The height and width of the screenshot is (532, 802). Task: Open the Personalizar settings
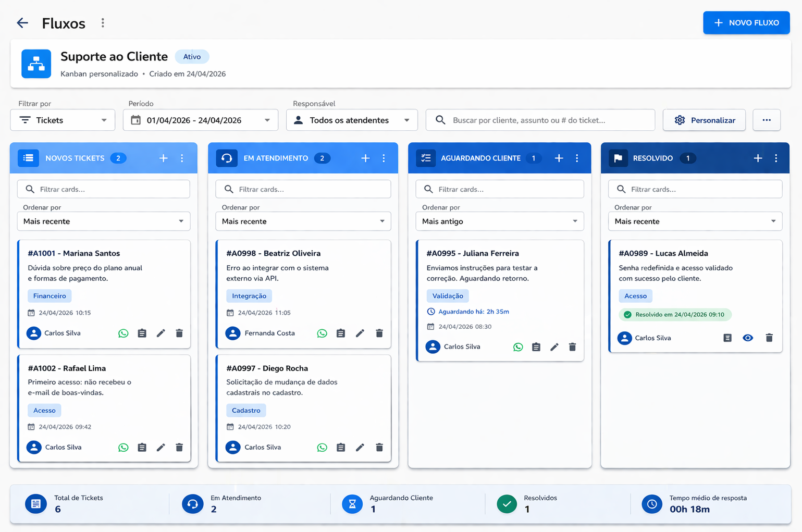point(704,120)
